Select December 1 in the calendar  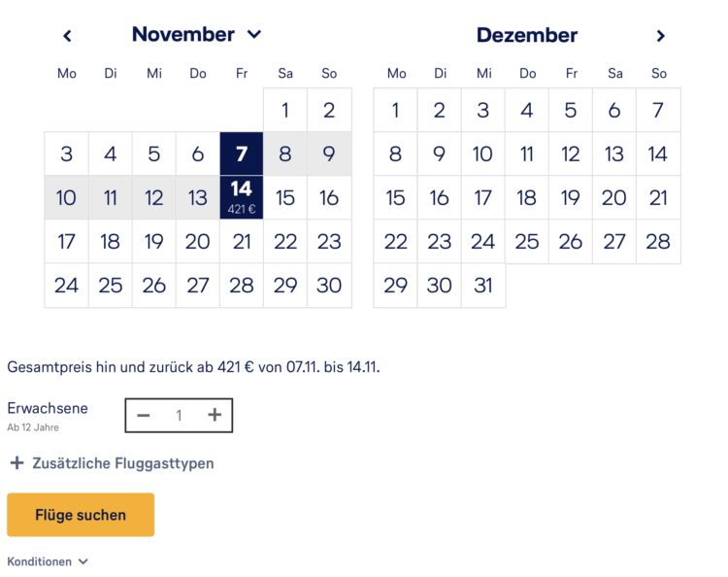(396, 110)
